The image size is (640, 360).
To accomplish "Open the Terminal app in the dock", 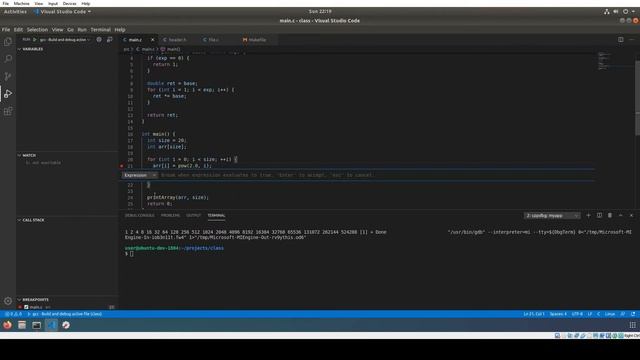I will point(37,325).
